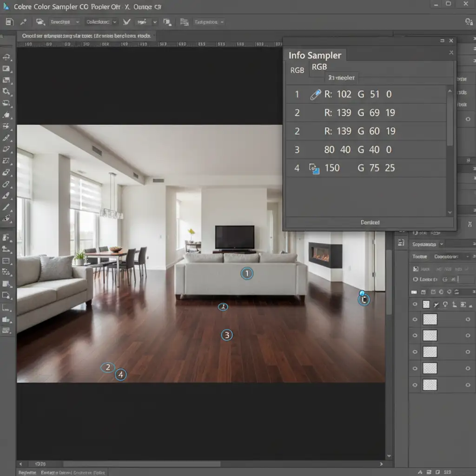The image size is (476, 476).
Task: Click the checkmark icon in the options bar
Action: click(126, 22)
